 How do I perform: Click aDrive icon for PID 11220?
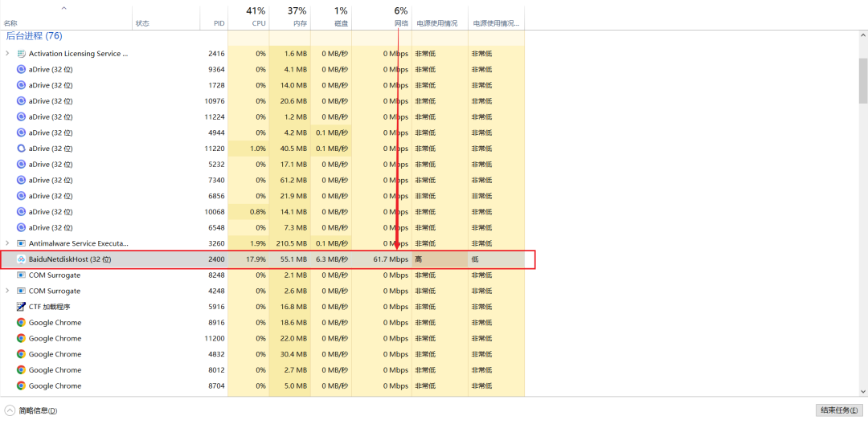tap(22, 149)
